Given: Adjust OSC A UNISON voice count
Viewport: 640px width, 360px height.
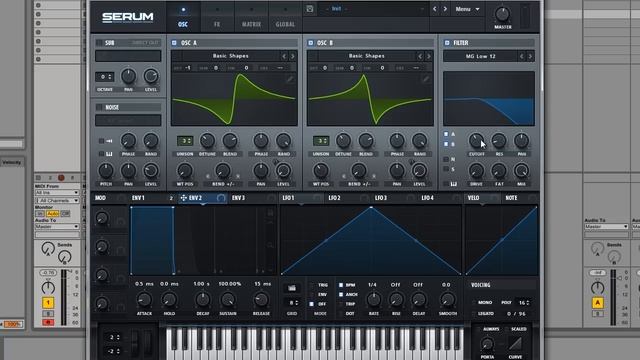Looking at the screenshot, I should (x=185, y=141).
